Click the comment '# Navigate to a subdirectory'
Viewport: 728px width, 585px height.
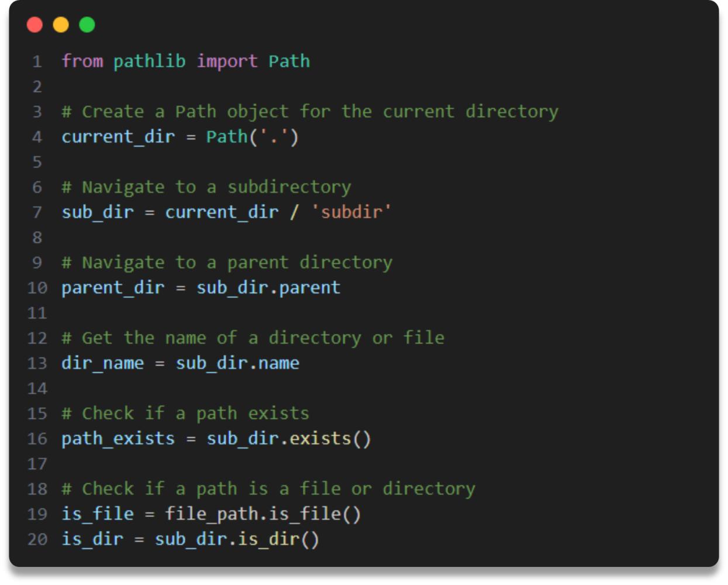coord(206,187)
